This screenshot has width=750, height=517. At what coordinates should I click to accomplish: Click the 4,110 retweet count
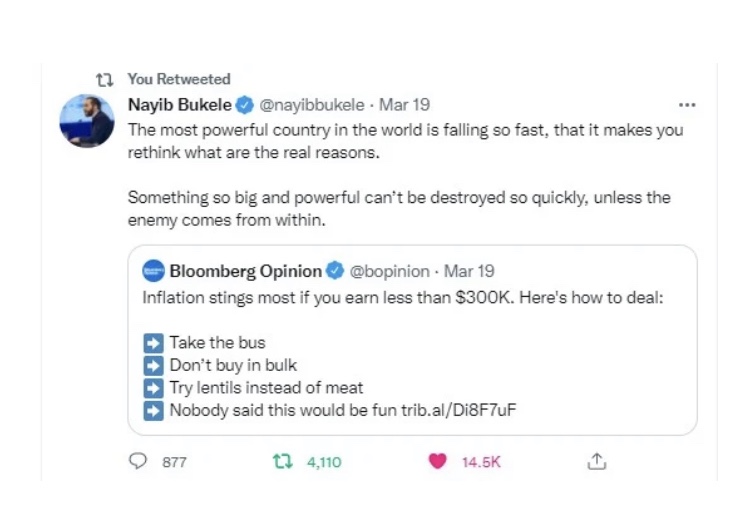point(324,462)
